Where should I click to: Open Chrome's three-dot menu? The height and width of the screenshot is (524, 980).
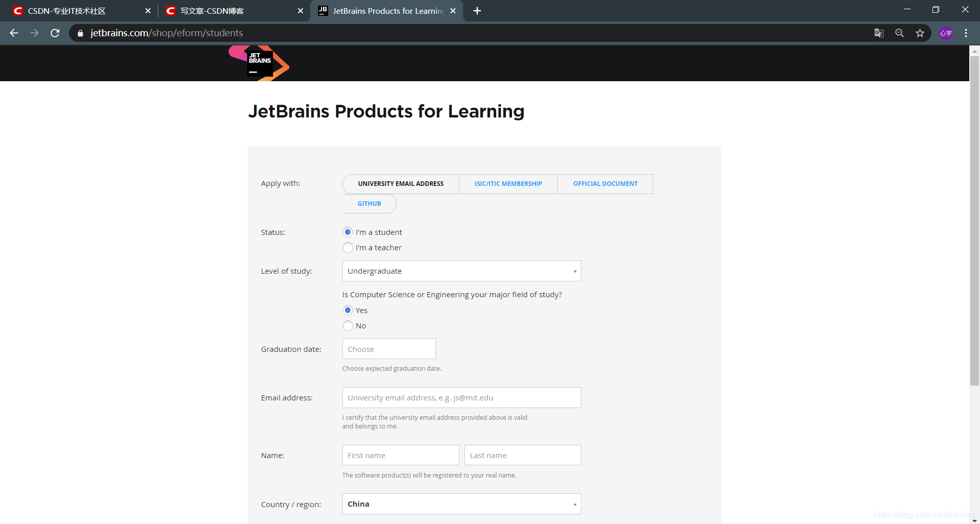[x=966, y=33]
